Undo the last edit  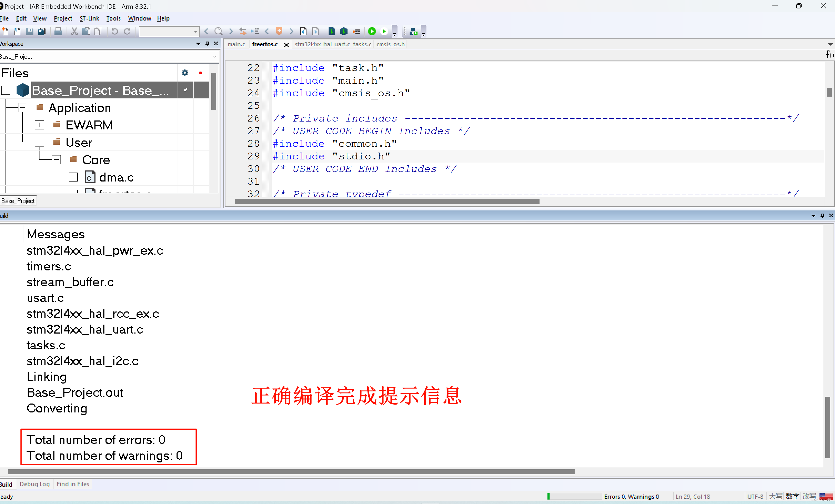tap(115, 32)
